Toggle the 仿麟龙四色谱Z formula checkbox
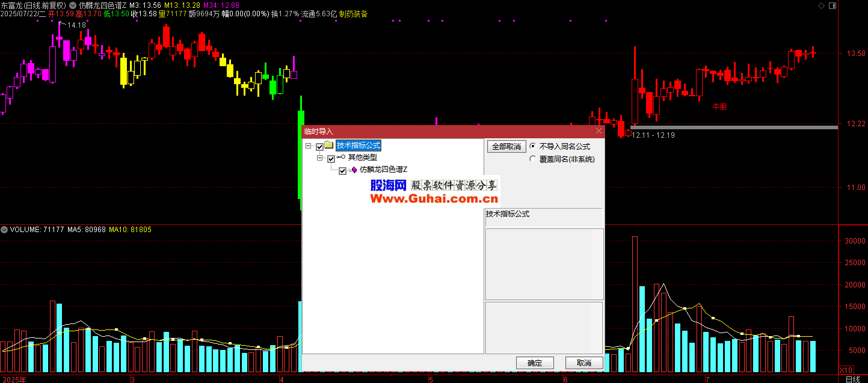This screenshot has height=383, width=868. tap(342, 171)
